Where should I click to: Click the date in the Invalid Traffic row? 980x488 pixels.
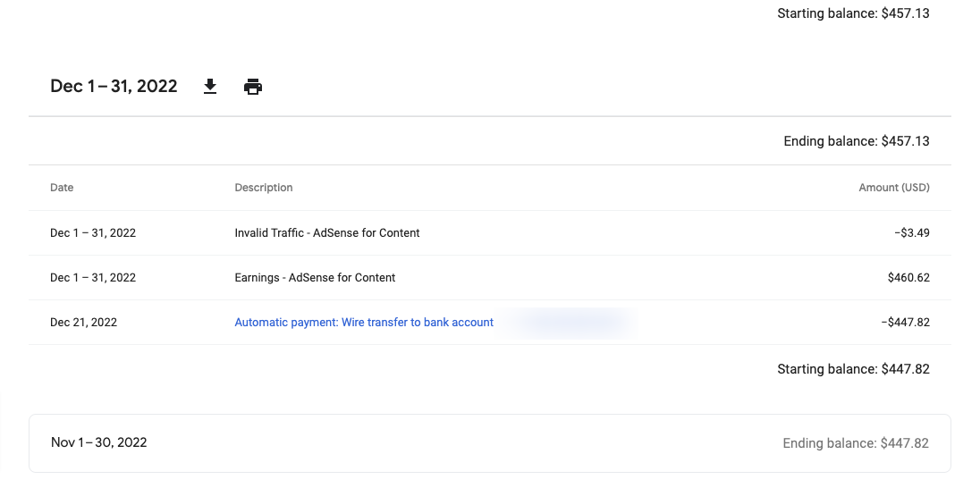click(x=93, y=233)
